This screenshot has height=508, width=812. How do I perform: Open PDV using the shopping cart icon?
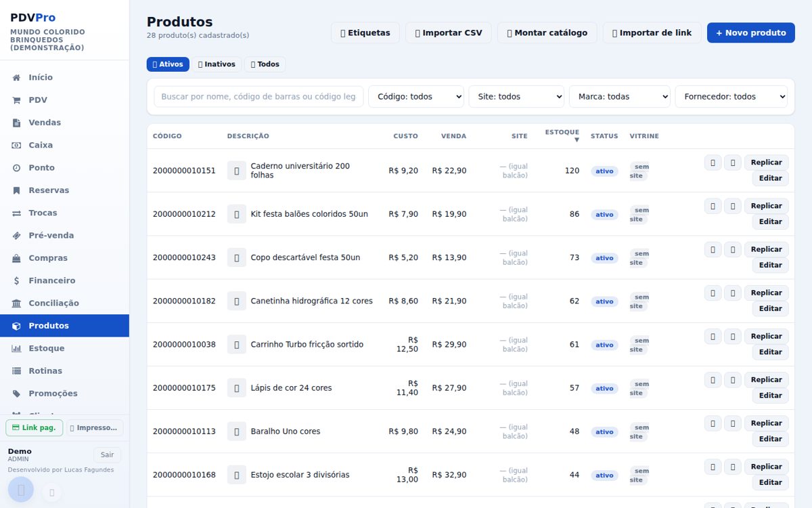tap(16, 100)
